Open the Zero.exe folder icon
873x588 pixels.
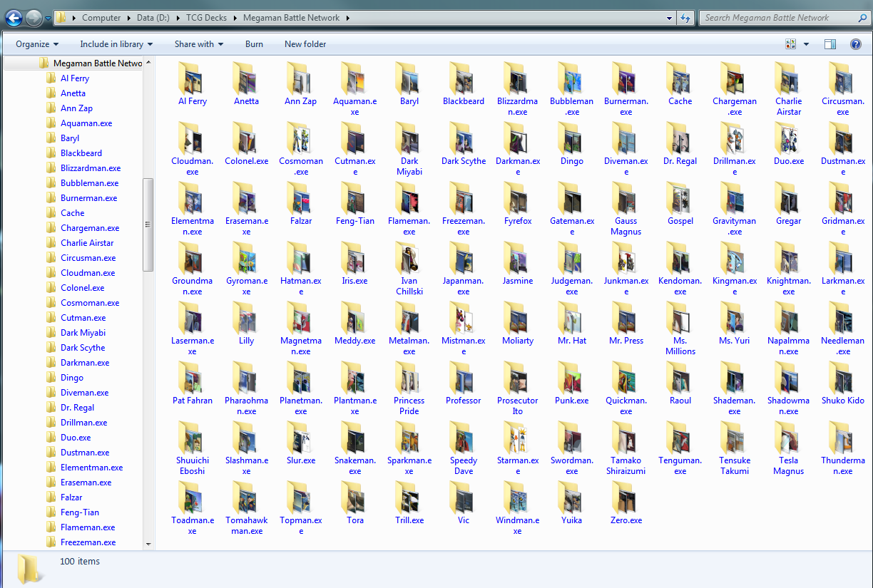coord(626,497)
